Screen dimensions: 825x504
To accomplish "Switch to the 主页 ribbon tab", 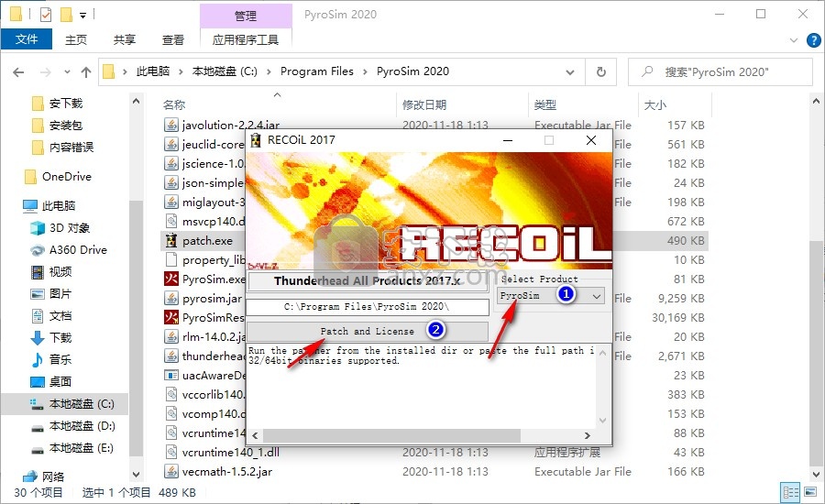I will (76, 39).
